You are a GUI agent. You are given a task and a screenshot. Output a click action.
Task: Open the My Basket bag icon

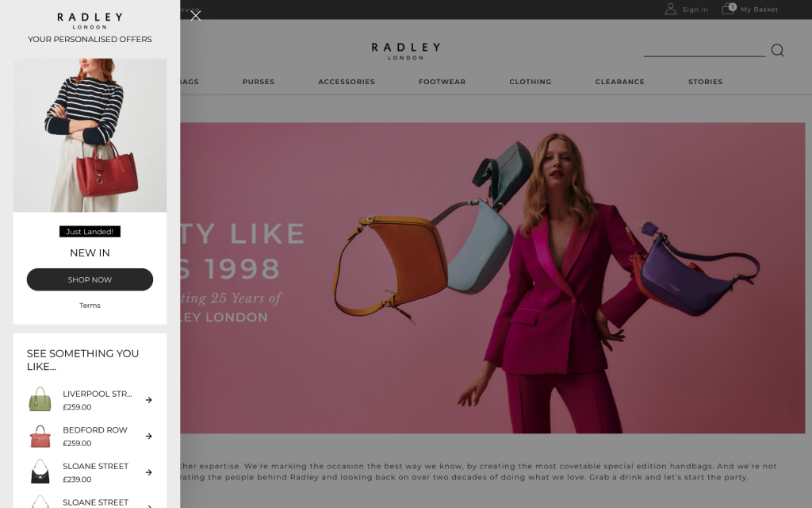click(x=729, y=8)
